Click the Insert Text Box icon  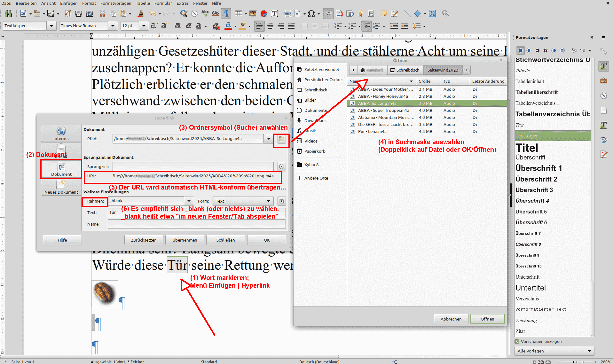point(274,13)
